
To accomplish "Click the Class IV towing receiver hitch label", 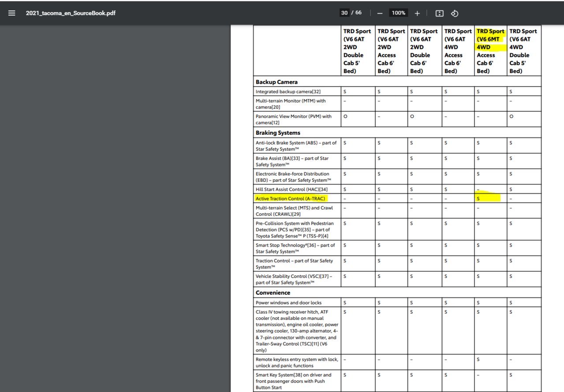I will tap(297, 331).
